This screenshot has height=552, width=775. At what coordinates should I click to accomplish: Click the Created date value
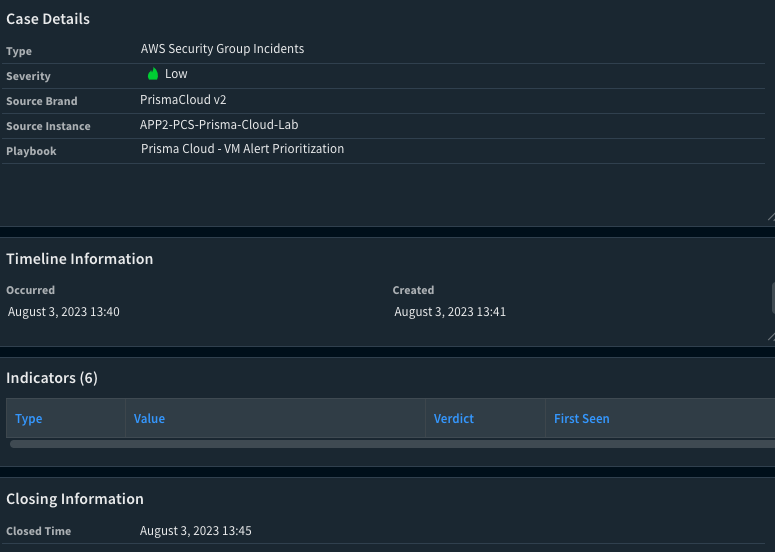450,311
